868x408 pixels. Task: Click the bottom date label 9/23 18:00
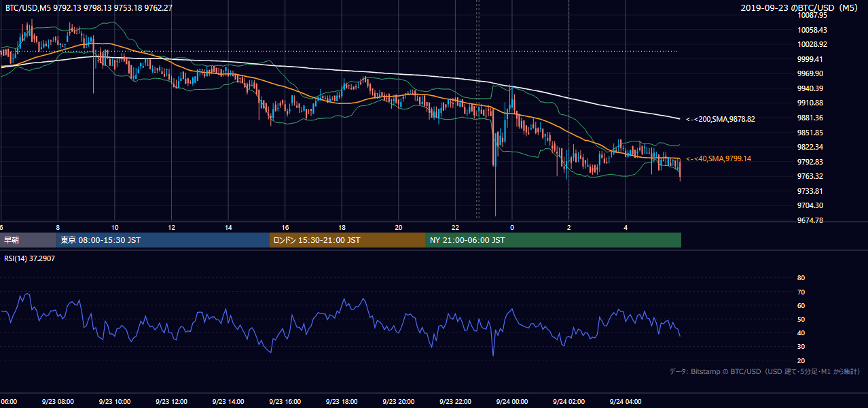(342, 402)
